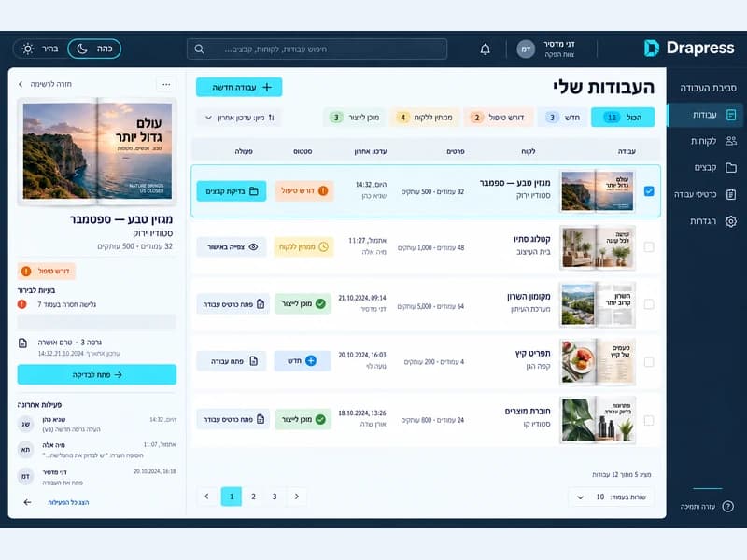Click the search input field

(317, 49)
